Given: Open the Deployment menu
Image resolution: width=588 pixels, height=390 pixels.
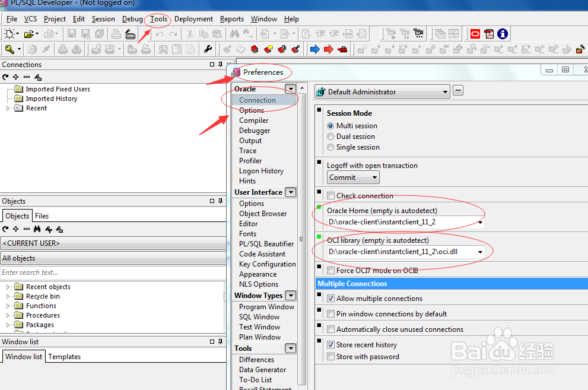Looking at the screenshot, I should tap(193, 19).
